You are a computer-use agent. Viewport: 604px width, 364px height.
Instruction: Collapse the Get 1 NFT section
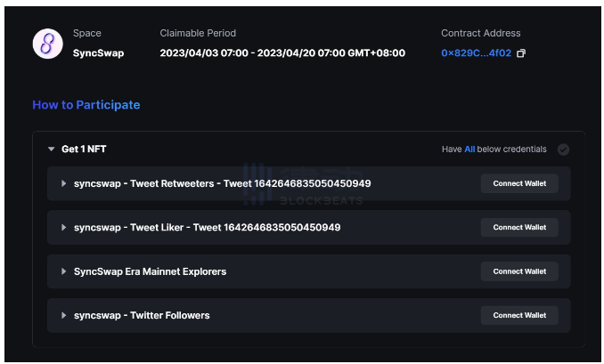point(52,149)
